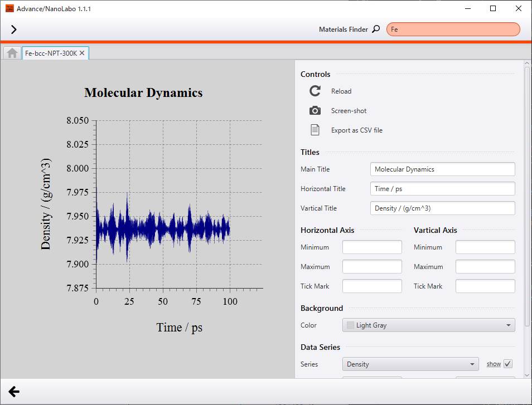Edit the Vartical Title field
The height and width of the screenshot is (405, 532).
pyautogui.click(x=442, y=208)
